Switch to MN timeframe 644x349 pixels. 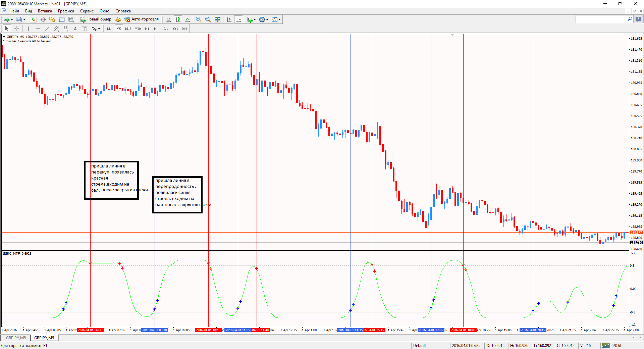184,29
